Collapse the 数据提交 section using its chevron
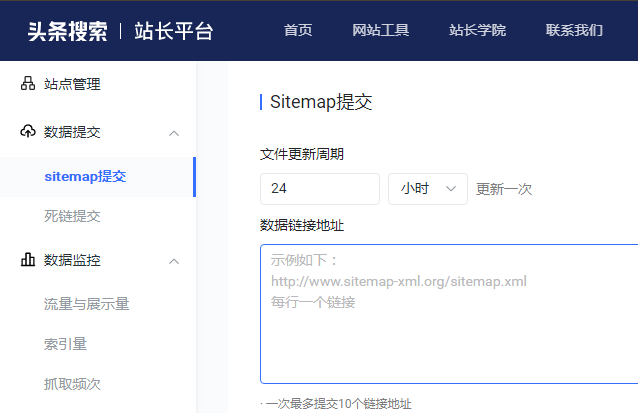Viewport: 638px width, 413px height. (x=174, y=133)
